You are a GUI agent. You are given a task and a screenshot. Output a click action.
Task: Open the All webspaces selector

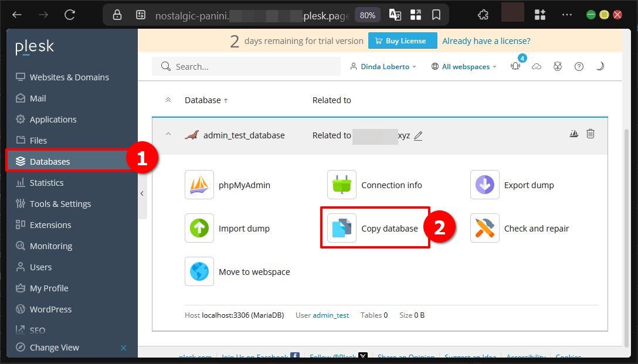click(x=464, y=66)
